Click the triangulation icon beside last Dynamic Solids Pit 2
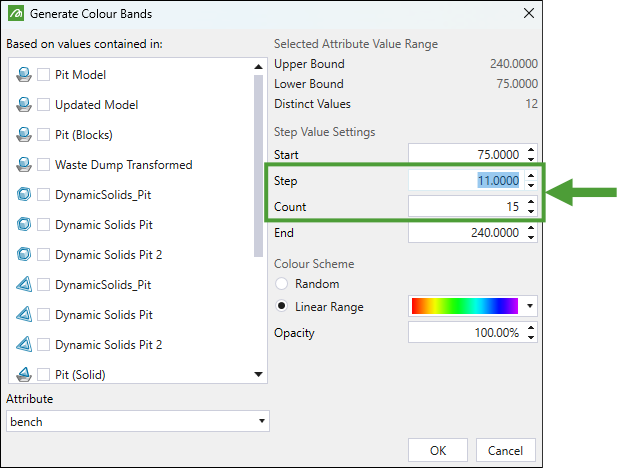Screen dimensions: 624x468 pos(24,344)
